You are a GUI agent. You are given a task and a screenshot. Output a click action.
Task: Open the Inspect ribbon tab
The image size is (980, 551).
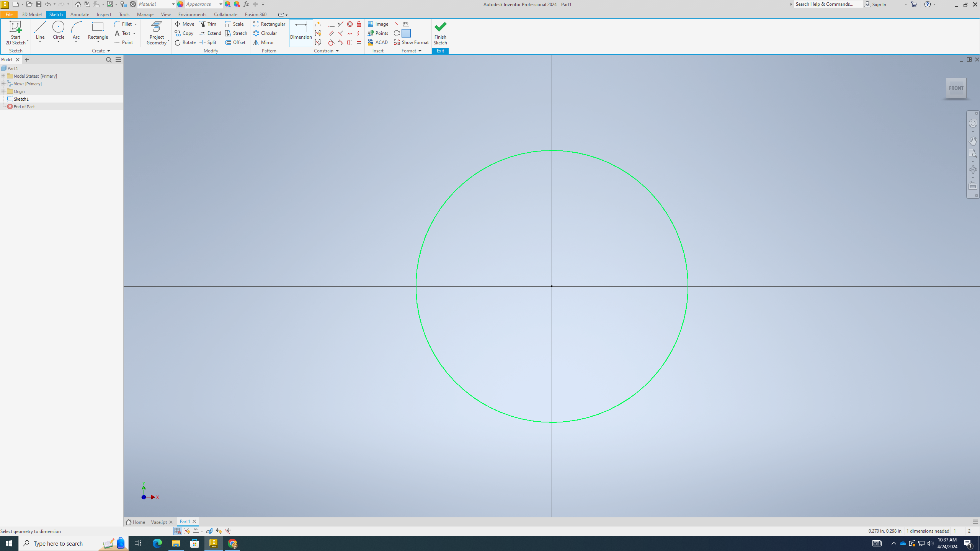pos(104,15)
